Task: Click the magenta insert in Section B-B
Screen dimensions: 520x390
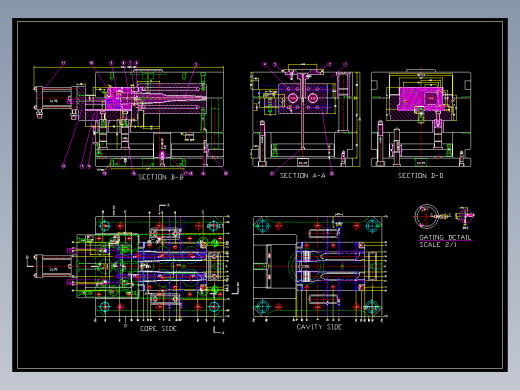Action: click(x=119, y=99)
